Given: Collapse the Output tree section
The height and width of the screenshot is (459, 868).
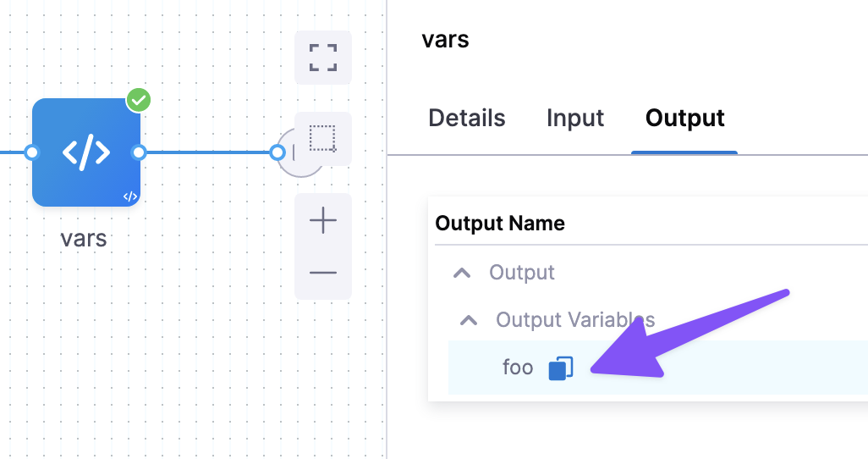Looking at the screenshot, I should pyautogui.click(x=461, y=273).
